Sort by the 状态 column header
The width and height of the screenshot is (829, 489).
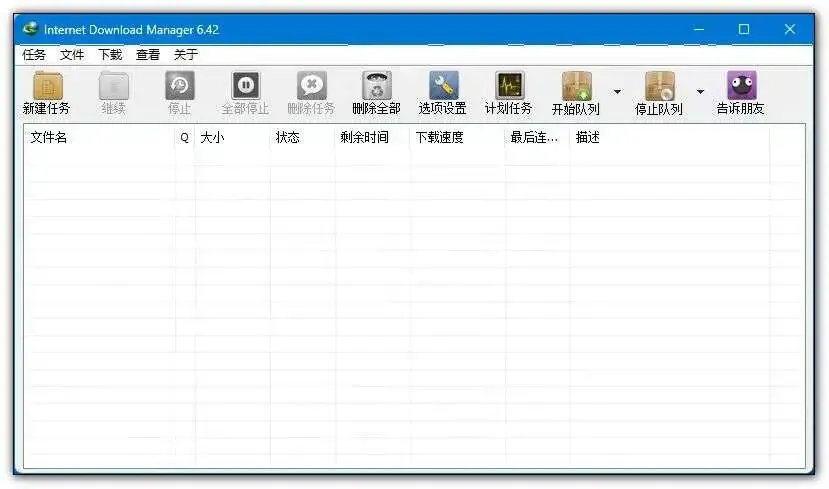[x=302, y=137]
